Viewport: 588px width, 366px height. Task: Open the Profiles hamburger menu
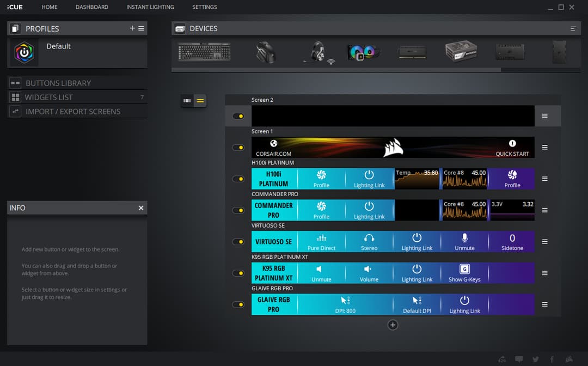[141, 28]
